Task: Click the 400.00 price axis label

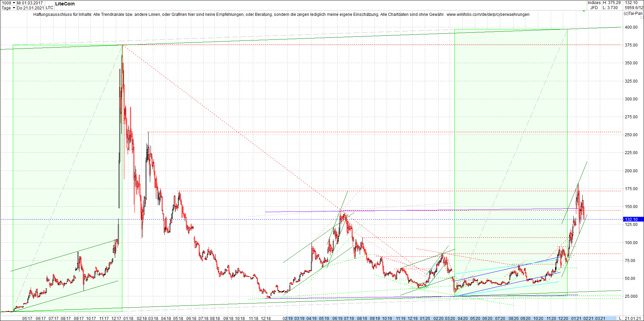Action: coord(631,27)
